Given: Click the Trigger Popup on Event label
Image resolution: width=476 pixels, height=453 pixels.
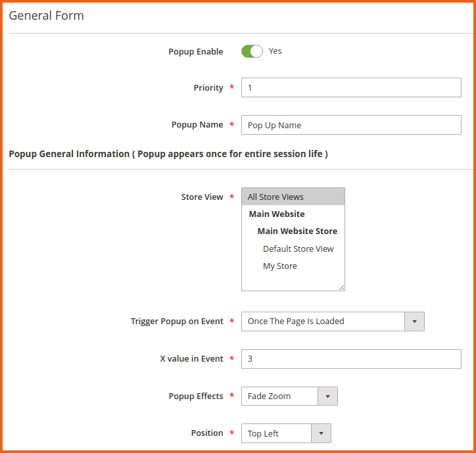Looking at the screenshot, I should pos(177,322).
